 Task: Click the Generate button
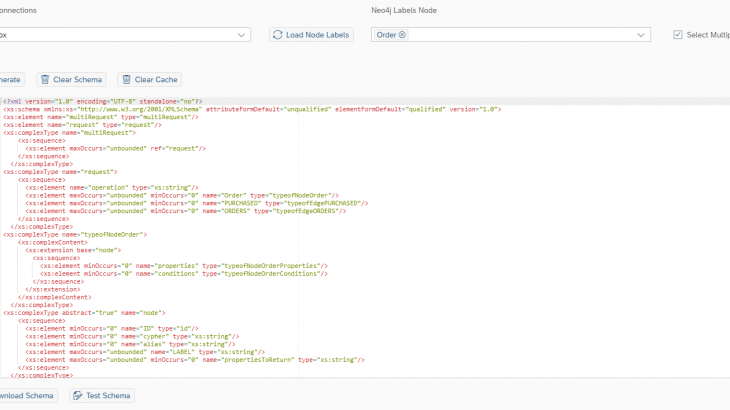point(11,80)
